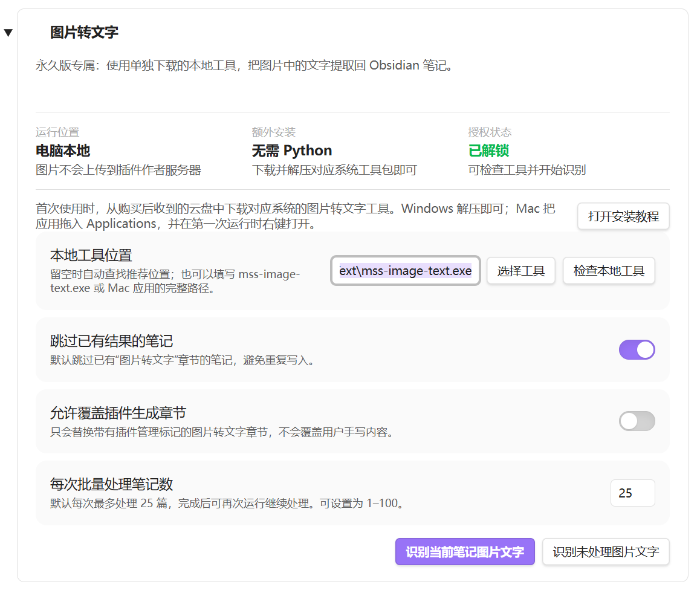Screen dimensions: 700x593
Task: Collapse the 图片转文字 section triangle
Action: [8, 33]
